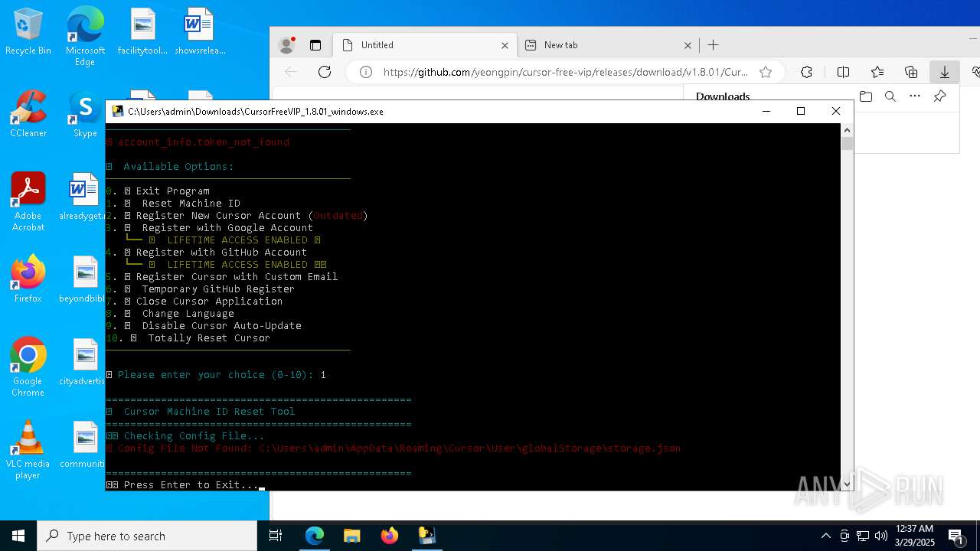980x551 pixels.
Task: View site information icon in address bar
Action: (366, 72)
